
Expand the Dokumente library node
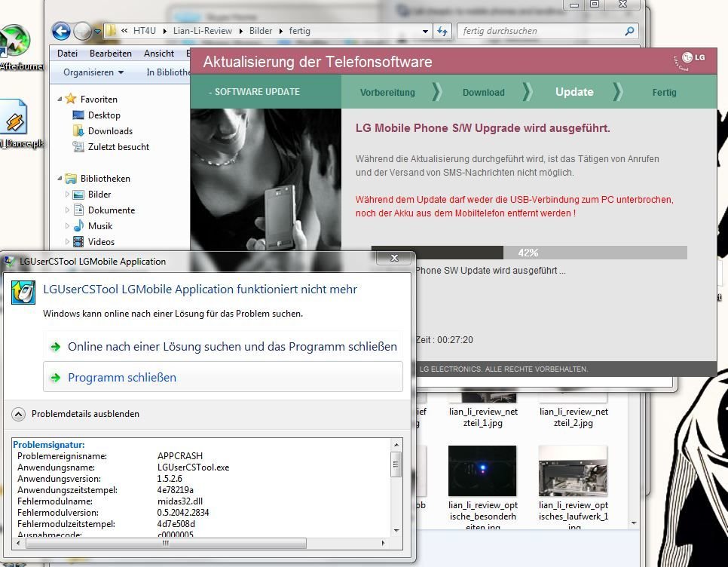[x=67, y=210]
